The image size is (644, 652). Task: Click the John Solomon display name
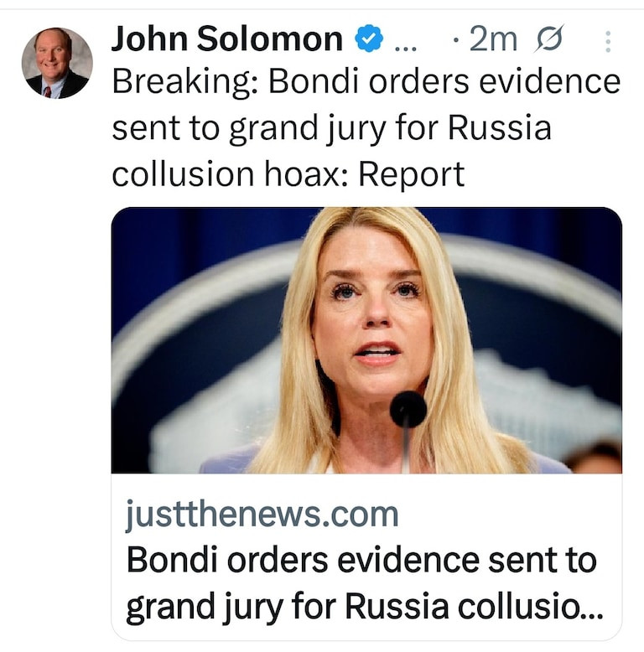pos(226,39)
